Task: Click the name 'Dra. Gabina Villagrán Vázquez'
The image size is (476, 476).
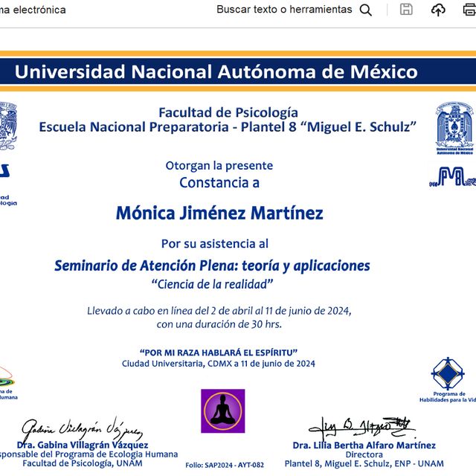Action: (x=83, y=445)
